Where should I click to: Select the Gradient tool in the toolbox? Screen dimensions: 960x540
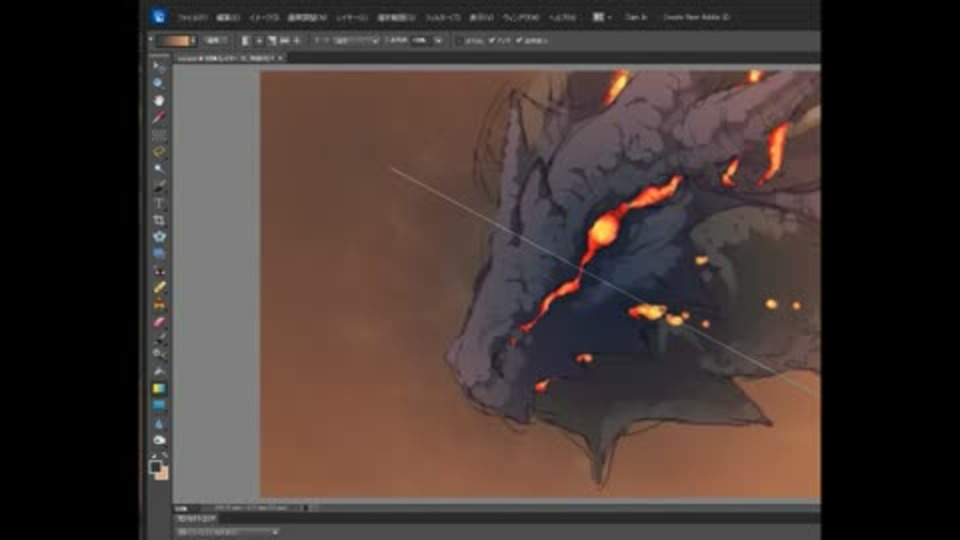[159, 388]
